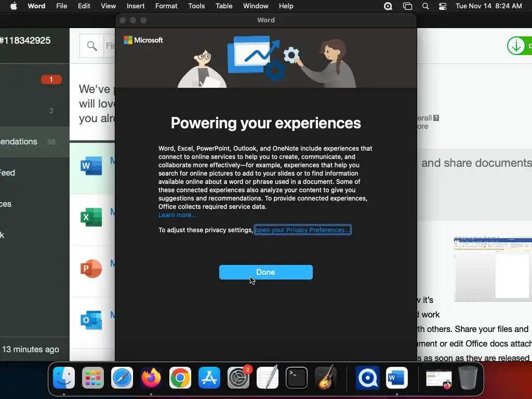The image size is (532, 399).
Task: Select the Word icon in the background list
Action: [x=91, y=166]
